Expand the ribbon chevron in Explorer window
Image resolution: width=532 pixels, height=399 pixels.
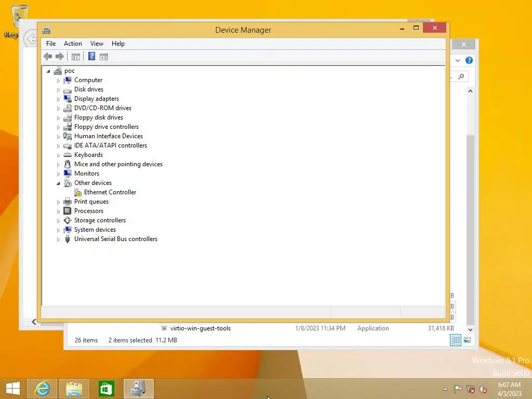click(458, 60)
